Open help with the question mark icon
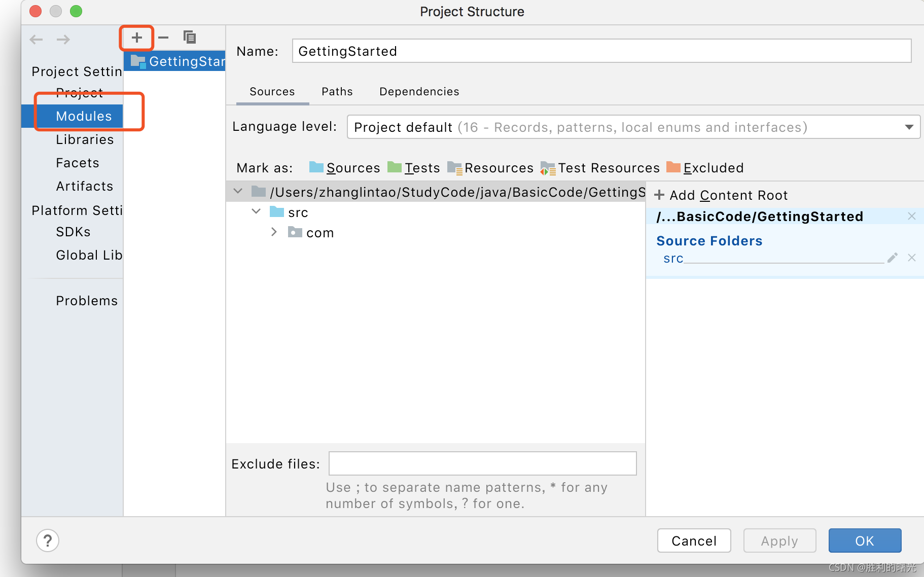Screen dimensions: 924x577 pos(48,540)
